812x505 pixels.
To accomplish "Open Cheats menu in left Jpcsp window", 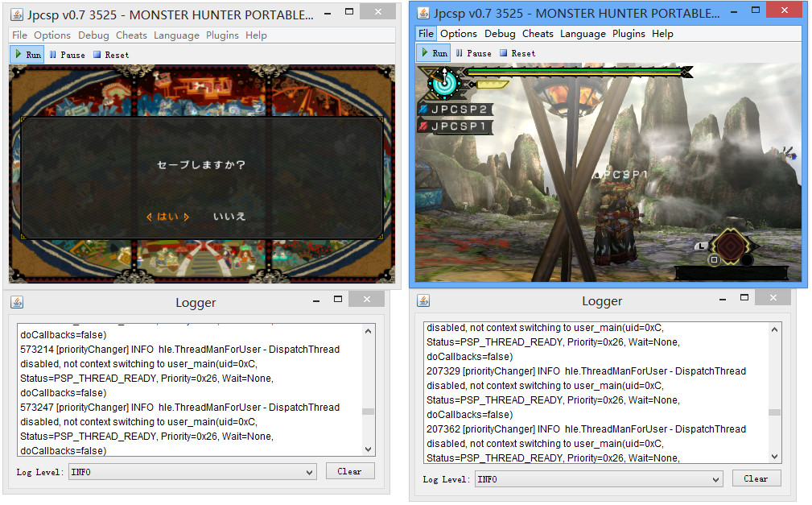I will 131,35.
